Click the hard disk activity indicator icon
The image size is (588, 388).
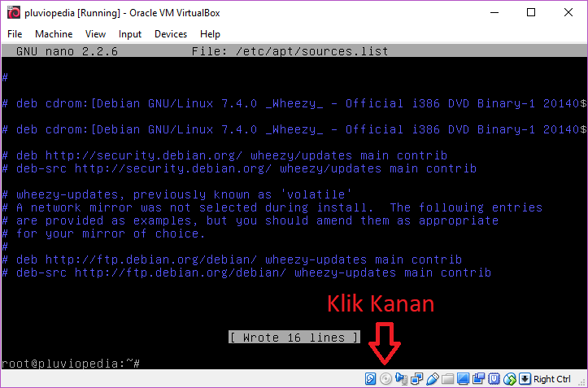pyautogui.click(x=370, y=378)
